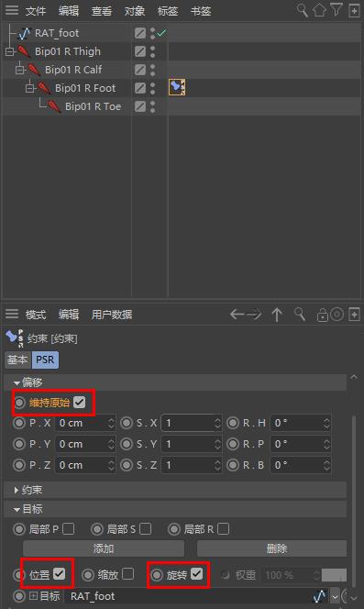Collapse the Bip01 R Foot hierarchy

pyautogui.click(x=30, y=88)
